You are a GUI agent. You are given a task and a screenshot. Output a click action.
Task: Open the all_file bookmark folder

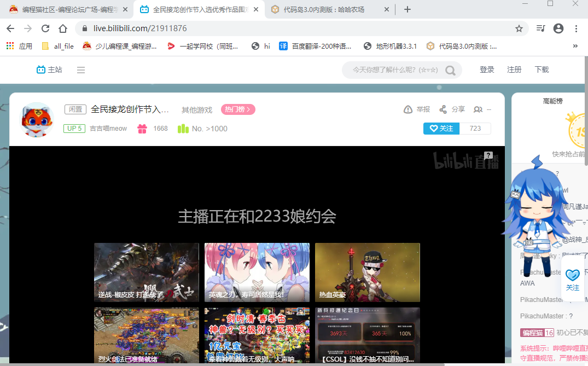58,46
